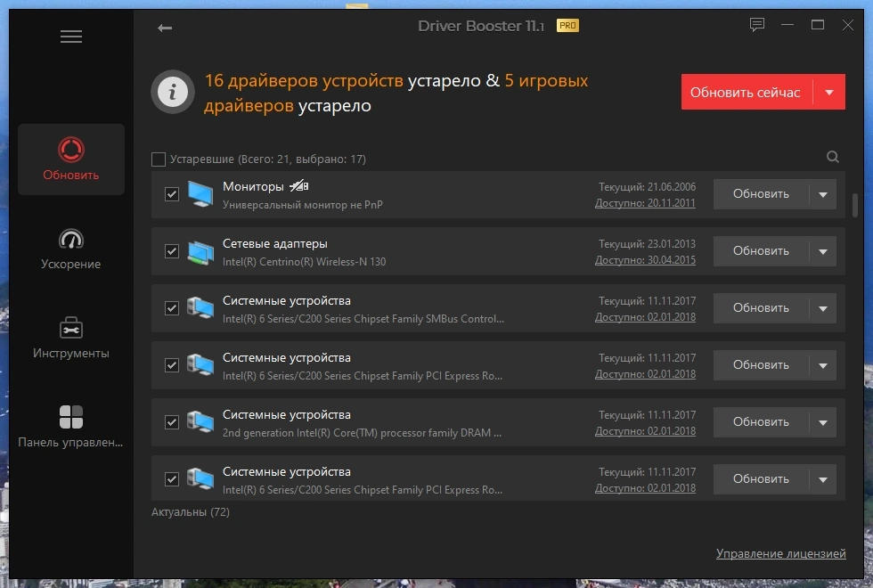
Task: Select the Универсальный монитор не PnP text
Action: 302,205
